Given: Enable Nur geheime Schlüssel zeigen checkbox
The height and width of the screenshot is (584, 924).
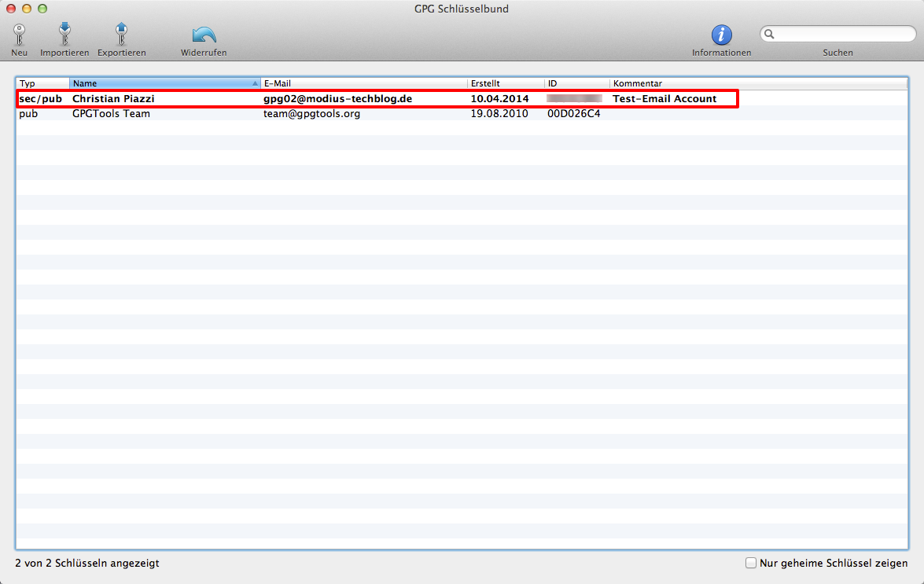Looking at the screenshot, I should click(751, 563).
